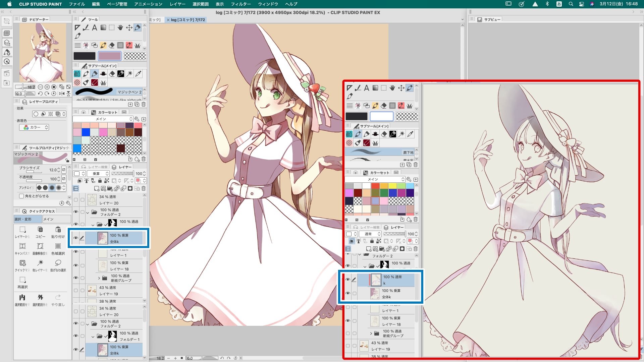Screen dimensions: 644x362
Task: Click the Material star-folder icon in the palette dock
Action: [x=7, y=83]
